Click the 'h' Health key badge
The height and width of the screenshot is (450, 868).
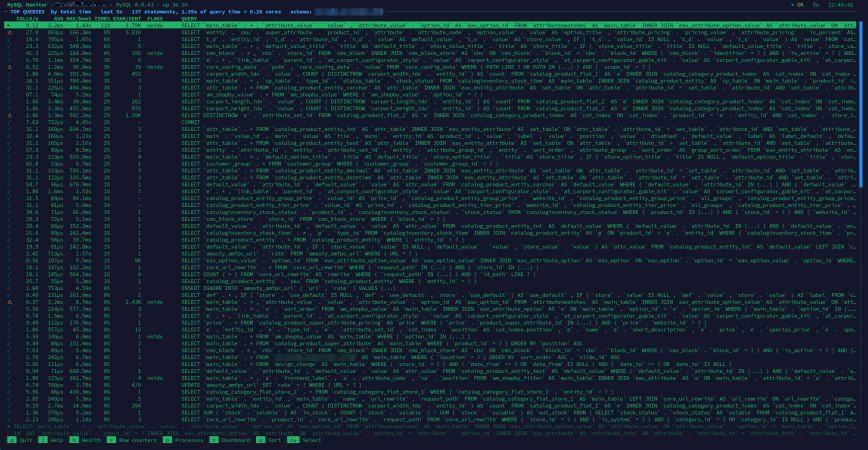click(x=74, y=440)
